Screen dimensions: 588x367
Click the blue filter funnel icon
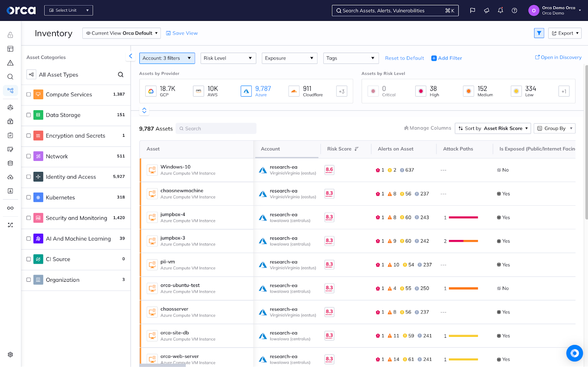tap(539, 33)
